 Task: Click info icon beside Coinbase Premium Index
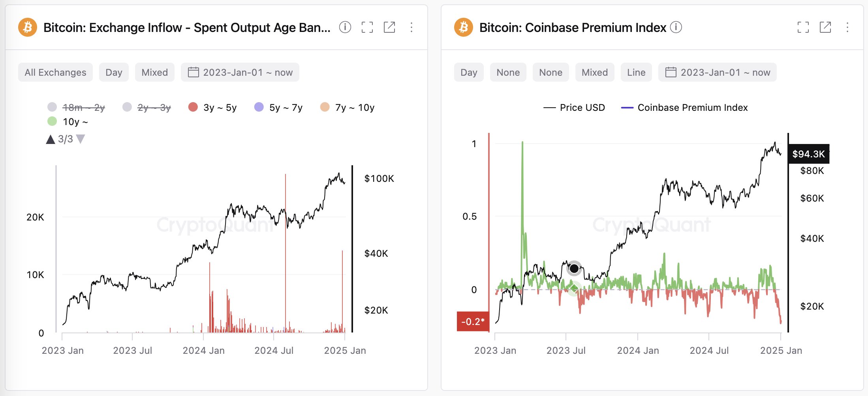(676, 27)
